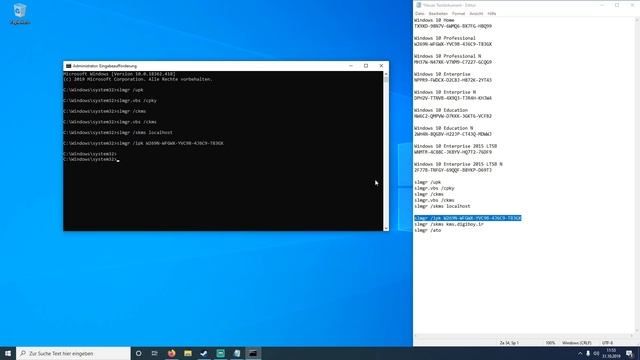The width and height of the screenshot is (640, 360).
Task: Open the notification action center
Action: [629, 353]
